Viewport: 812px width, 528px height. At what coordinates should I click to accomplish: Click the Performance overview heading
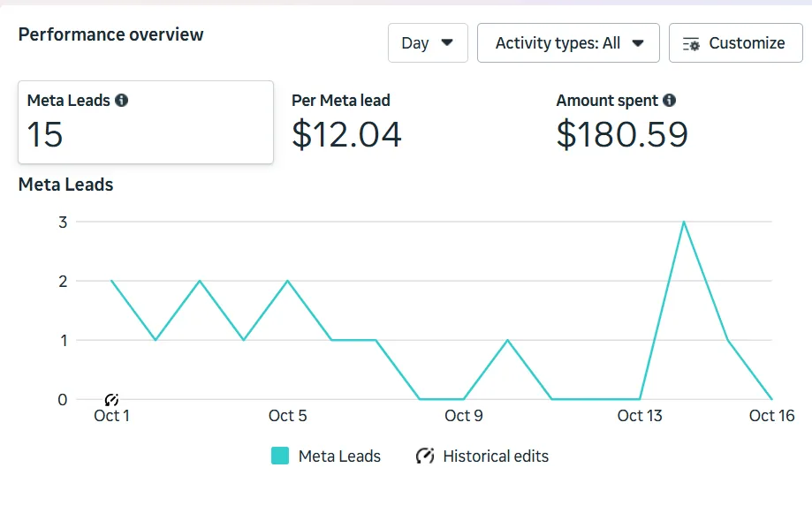click(x=111, y=35)
